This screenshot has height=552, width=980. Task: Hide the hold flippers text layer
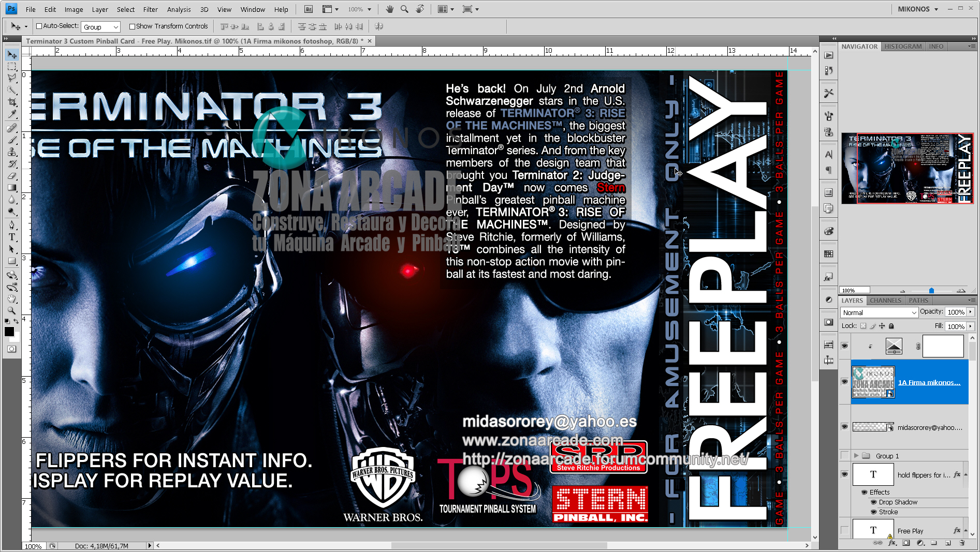point(845,474)
